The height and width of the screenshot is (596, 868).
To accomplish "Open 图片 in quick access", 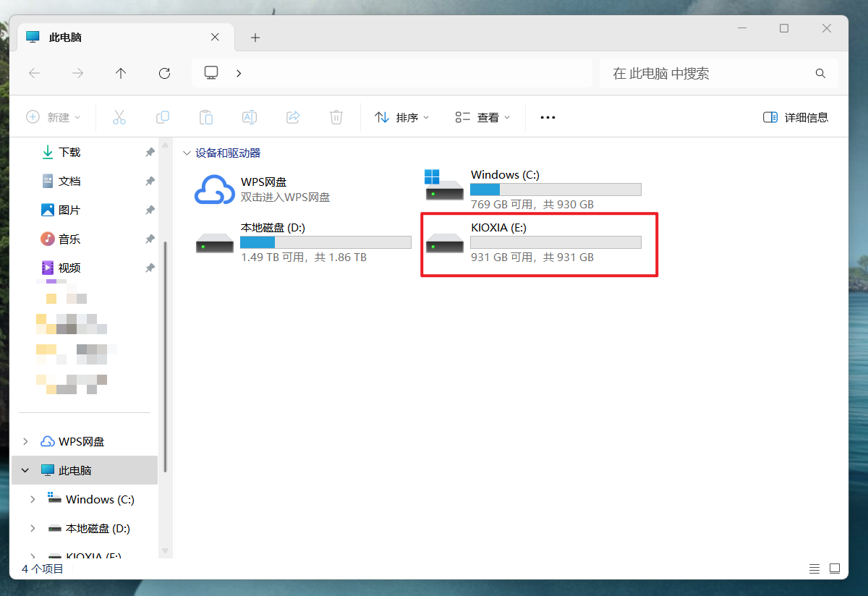I will point(69,210).
